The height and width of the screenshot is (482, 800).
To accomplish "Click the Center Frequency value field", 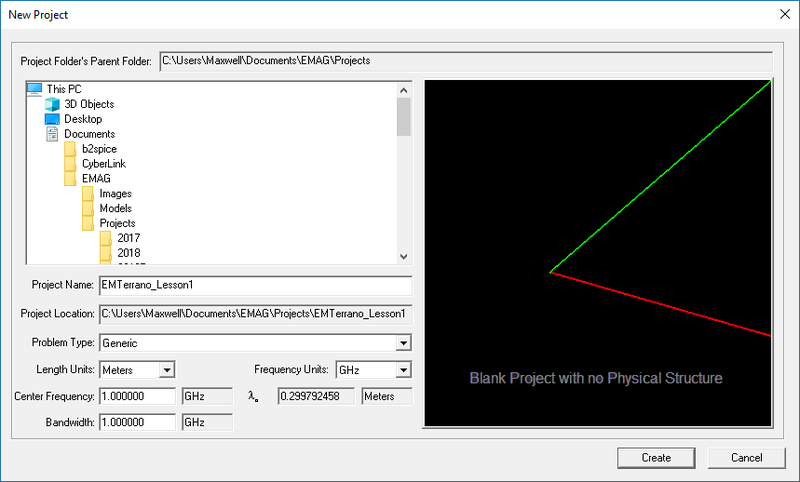I will click(x=138, y=396).
